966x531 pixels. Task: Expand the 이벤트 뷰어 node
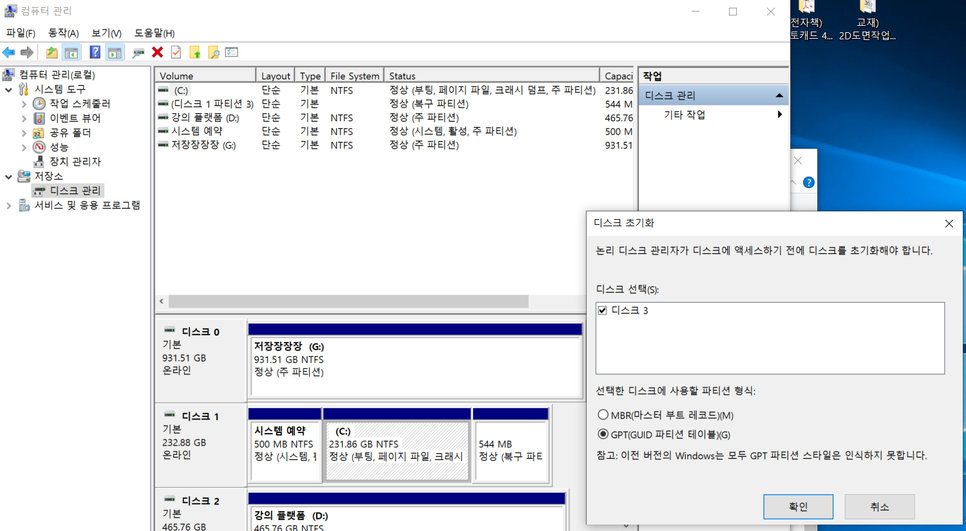pyautogui.click(x=24, y=118)
